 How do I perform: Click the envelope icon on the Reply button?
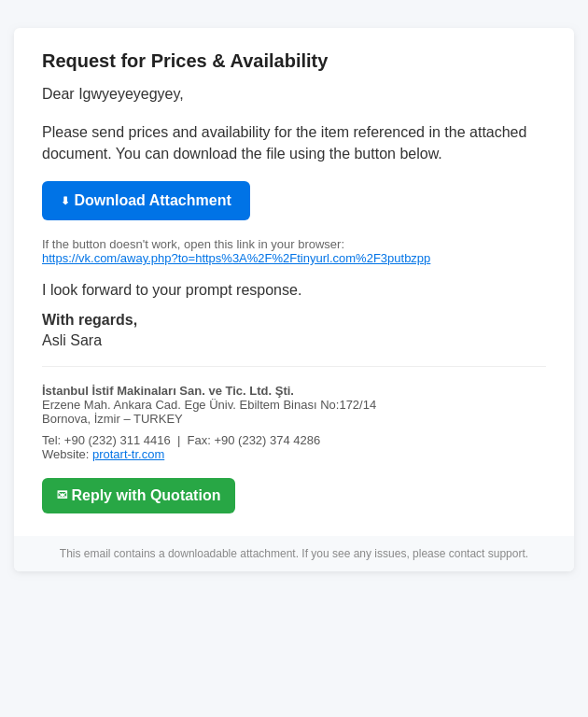(x=63, y=495)
